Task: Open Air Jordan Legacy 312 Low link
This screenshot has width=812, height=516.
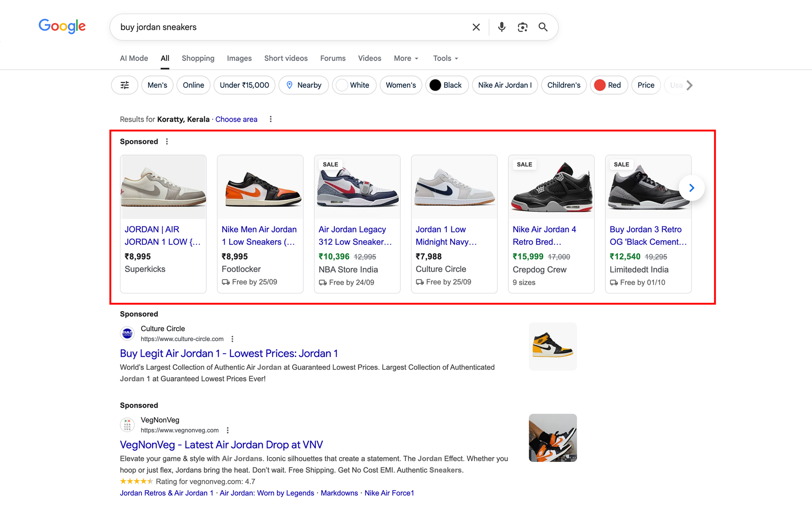Action: pyautogui.click(x=355, y=236)
